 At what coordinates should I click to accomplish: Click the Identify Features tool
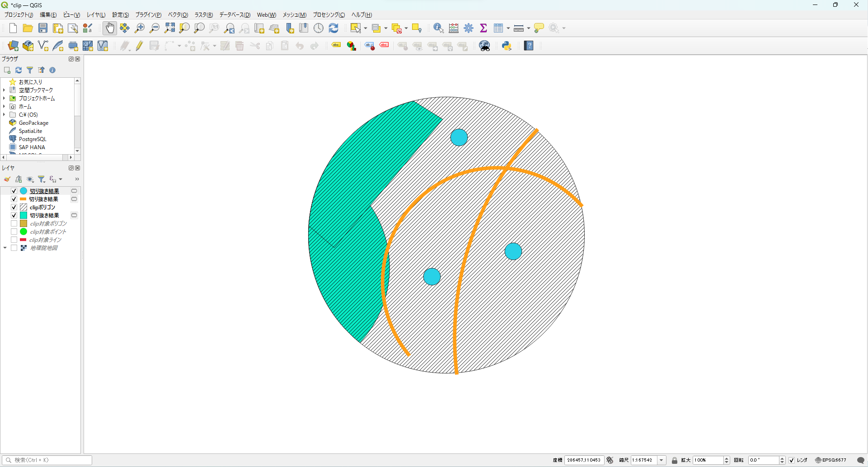click(x=438, y=28)
